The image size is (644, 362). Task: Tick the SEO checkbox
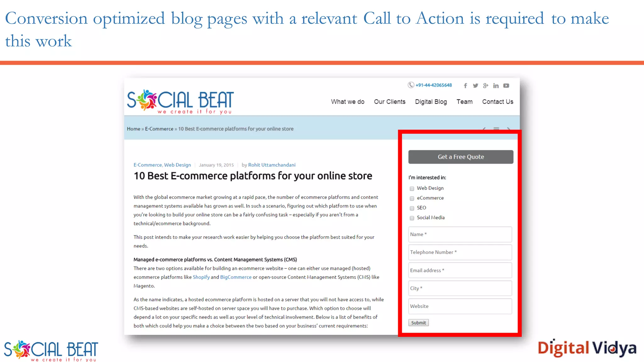[x=412, y=208]
